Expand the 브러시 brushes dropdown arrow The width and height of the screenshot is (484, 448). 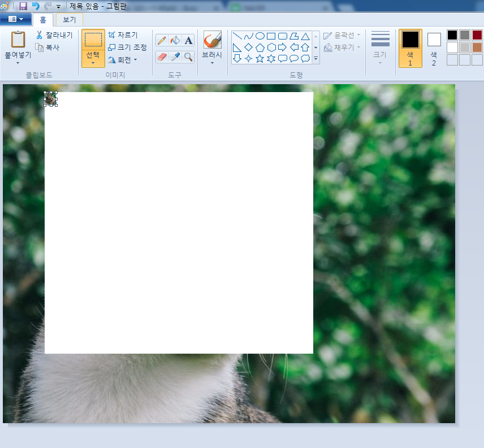point(212,63)
